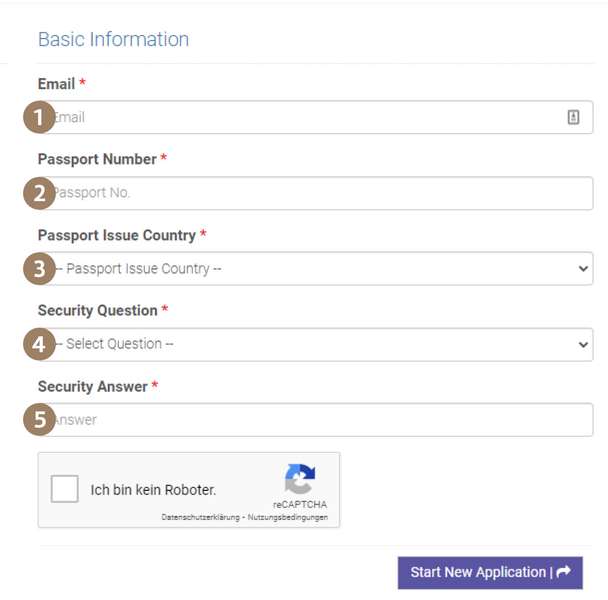The image size is (608, 600).
Task: Open the Passport Issue Country dropdown
Action: (320, 269)
